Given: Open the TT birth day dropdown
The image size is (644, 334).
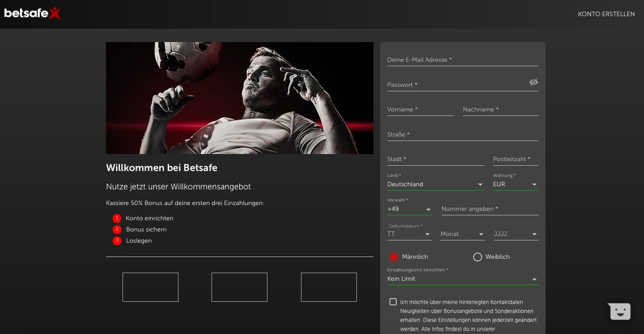Looking at the screenshot, I should pyautogui.click(x=409, y=234).
